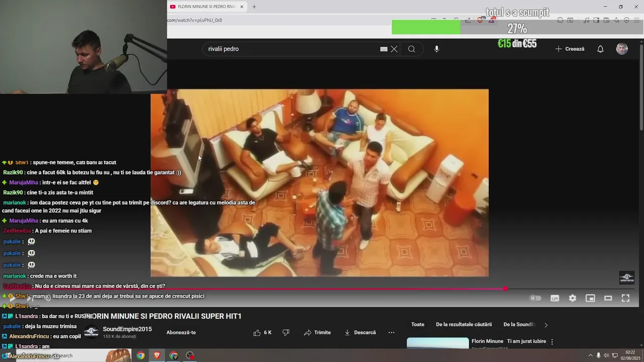Open the Brave hamburger main menu
644x362 pixels.
[636, 20]
